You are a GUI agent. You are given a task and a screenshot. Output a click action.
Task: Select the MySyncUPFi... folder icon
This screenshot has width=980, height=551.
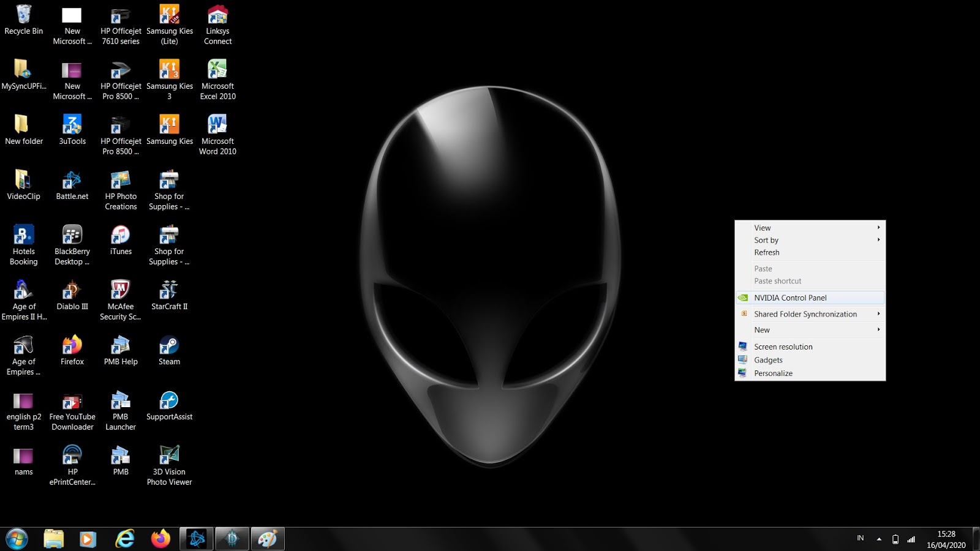click(x=23, y=75)
